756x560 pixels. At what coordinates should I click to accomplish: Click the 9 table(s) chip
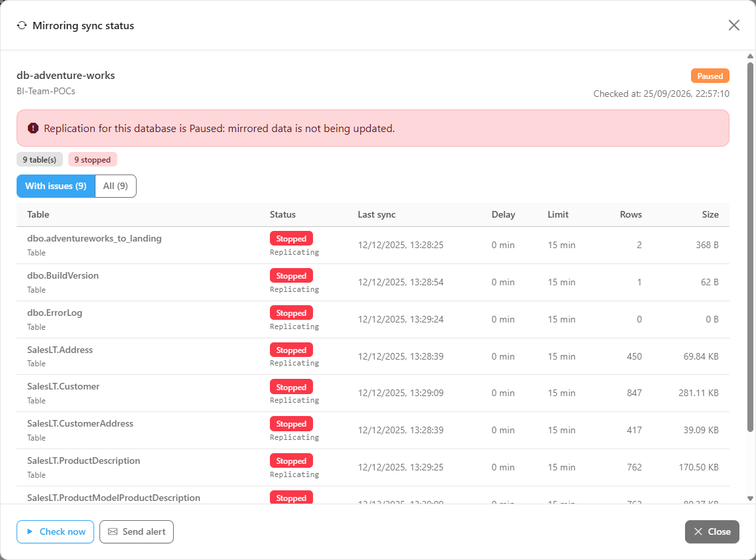tap(40, 160)
